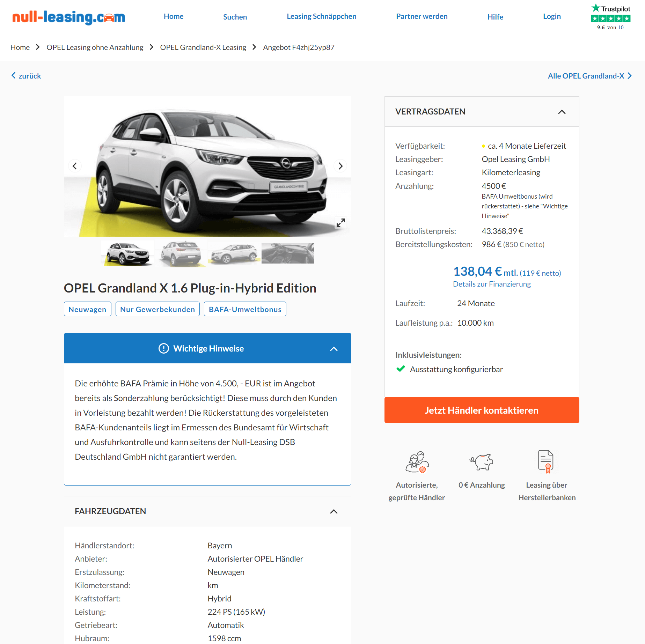Collapse the Wichtige Hinweise section
Screen dimensions: 645x644
[x=334, y=349]
